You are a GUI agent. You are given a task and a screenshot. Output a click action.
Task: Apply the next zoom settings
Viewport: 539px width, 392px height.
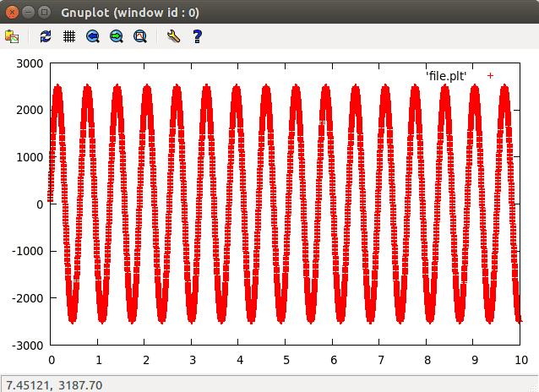coord(117,36)
